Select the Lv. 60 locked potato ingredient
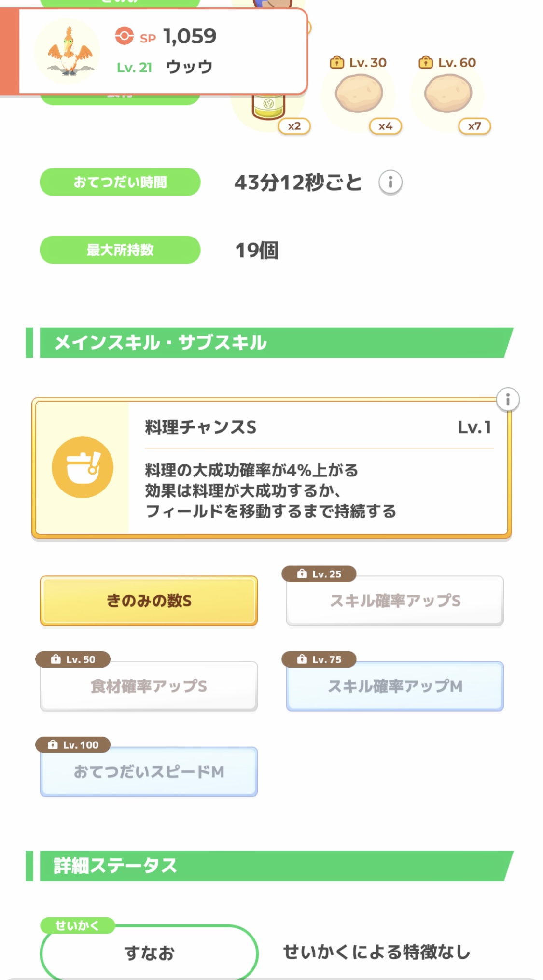Image resolution: width=543 pixels, height=980 pixels. pyautogui.click(x=448, y=94)
